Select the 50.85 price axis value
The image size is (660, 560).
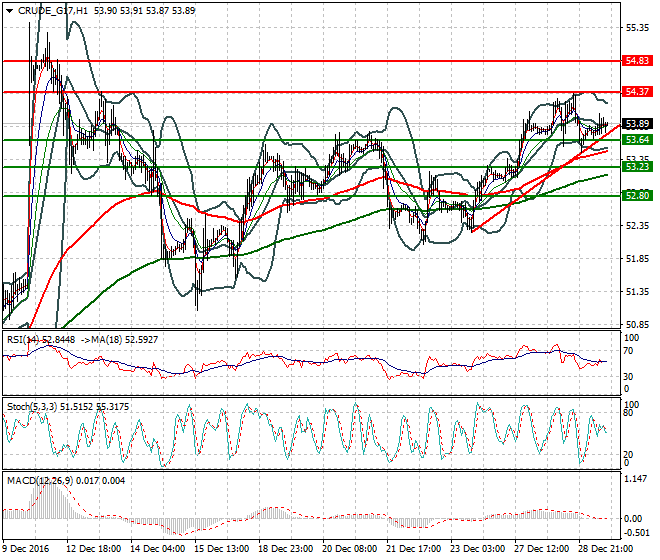pyautogui.click(x=637, y=325)
